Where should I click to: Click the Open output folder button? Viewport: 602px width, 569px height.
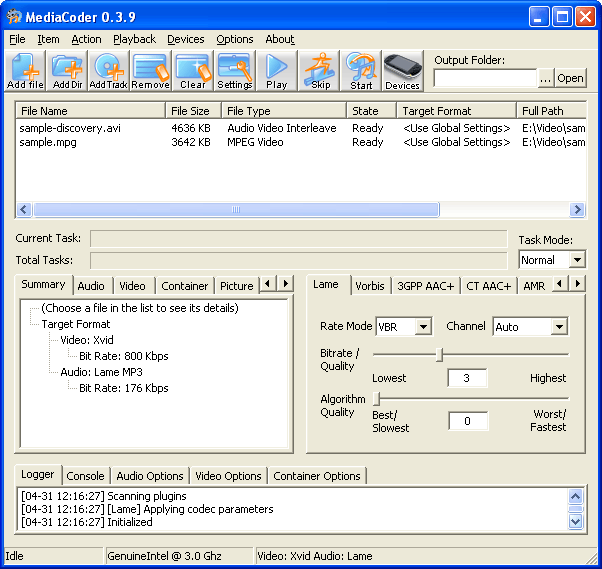point(570,78)
